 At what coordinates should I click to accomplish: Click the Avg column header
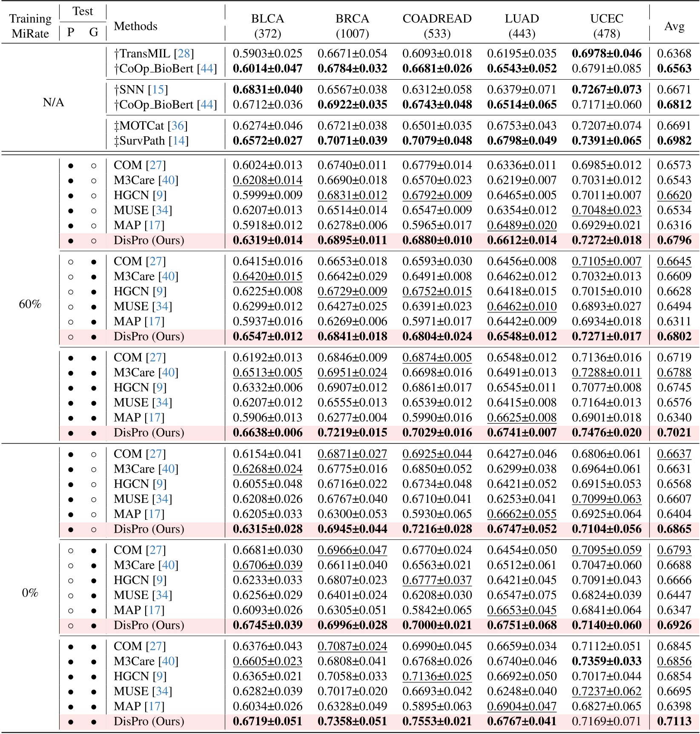pos(674,26)
